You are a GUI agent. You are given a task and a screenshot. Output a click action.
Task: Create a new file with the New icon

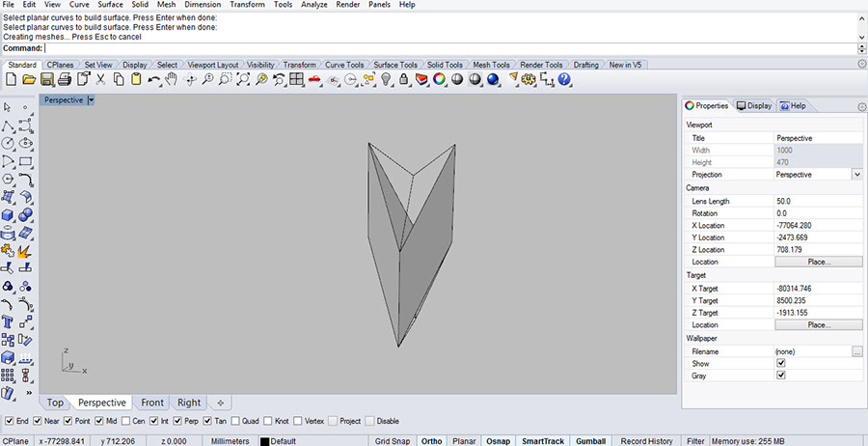[11, 79]
